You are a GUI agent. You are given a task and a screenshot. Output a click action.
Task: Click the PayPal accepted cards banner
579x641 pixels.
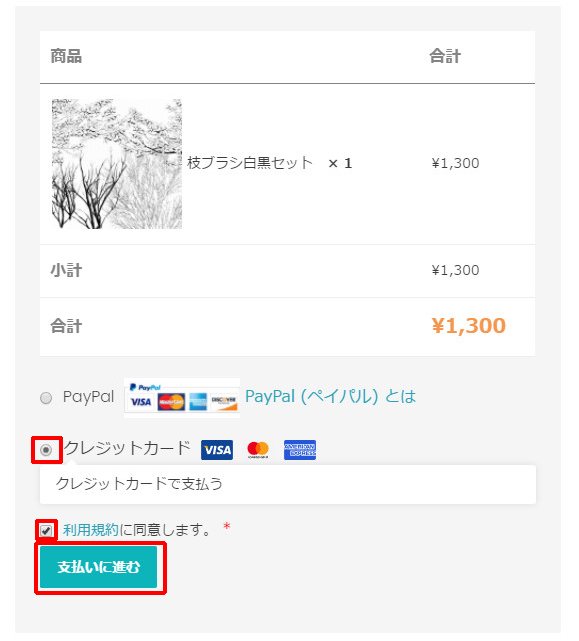pyautogui.click(x=182, y=398)
